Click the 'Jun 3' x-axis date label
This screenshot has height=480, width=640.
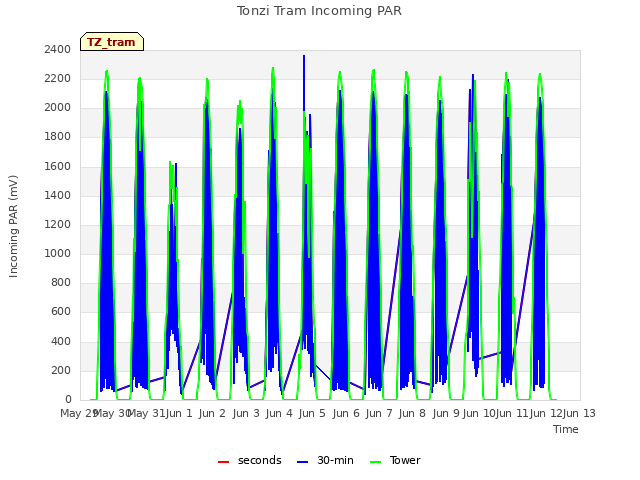[x=246, y=413]
